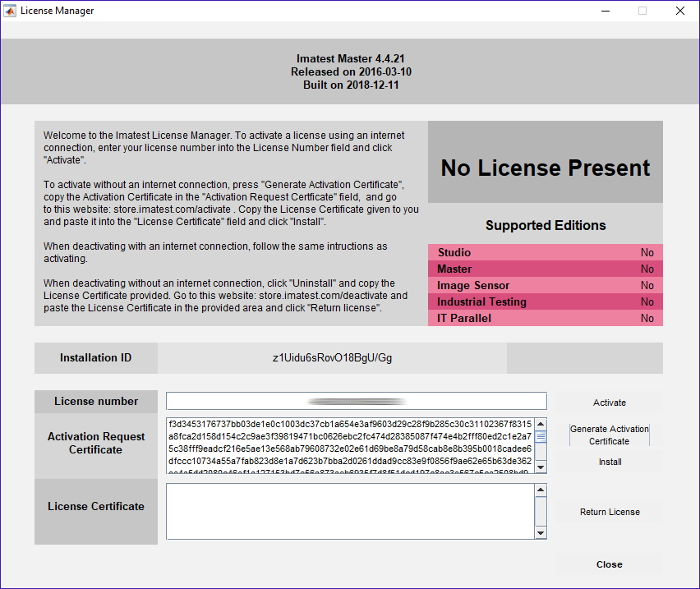Click the Install button
The height and width of the screenshot is (589, 700).
tap(610, 462)
